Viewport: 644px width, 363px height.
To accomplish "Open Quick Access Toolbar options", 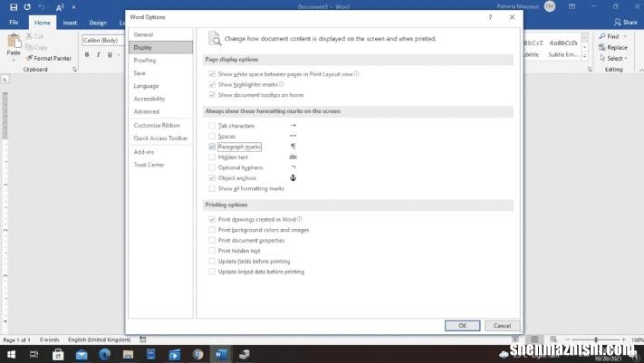I will click(x=160, y=138).
